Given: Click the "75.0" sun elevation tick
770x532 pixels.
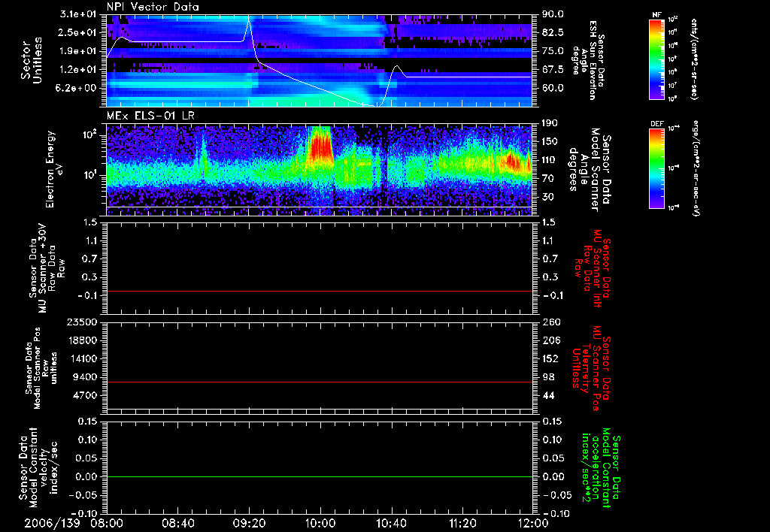Looking at the screenshot, I should [x=553, y=51].
